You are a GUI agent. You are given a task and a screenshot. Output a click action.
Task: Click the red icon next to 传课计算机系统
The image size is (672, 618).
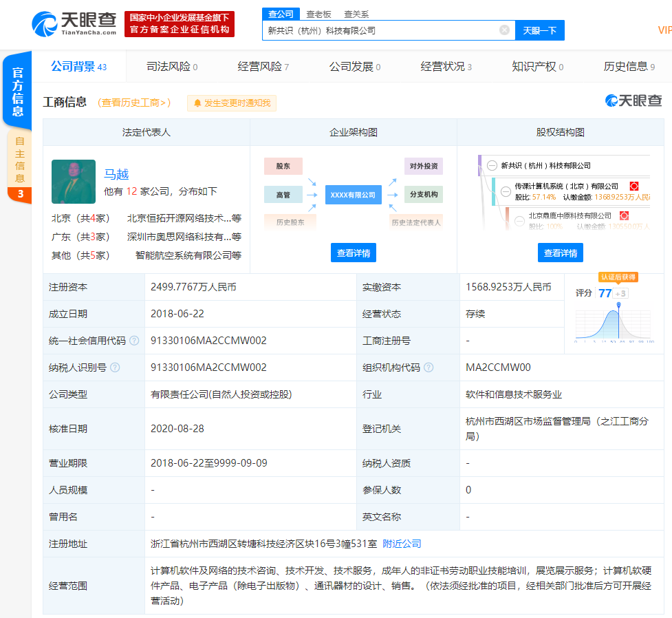point(634,186)
